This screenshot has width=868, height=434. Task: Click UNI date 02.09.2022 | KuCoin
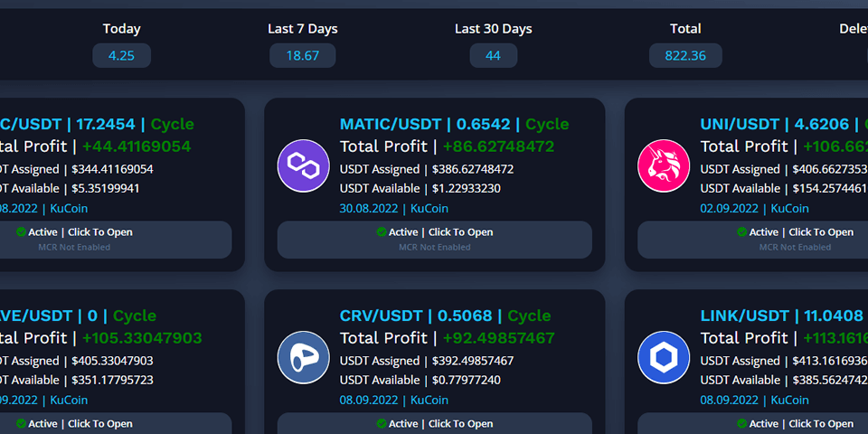coord(754,209)
